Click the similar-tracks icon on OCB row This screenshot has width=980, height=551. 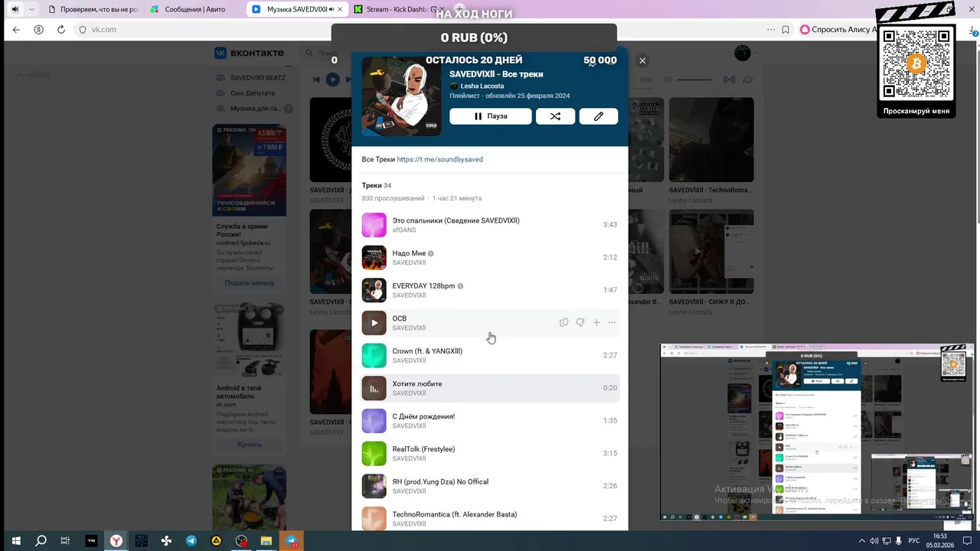click(x=563, y=323)
